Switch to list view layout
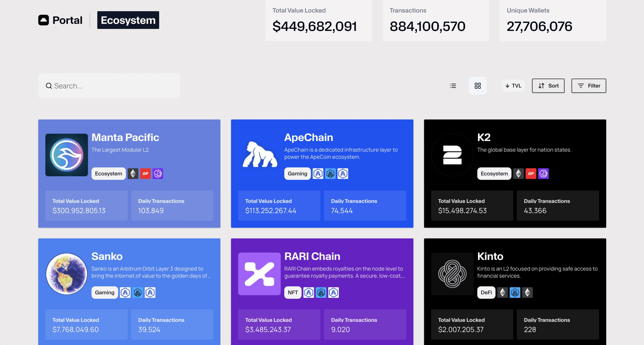The image size is (644, 345). tap(453, 86)
